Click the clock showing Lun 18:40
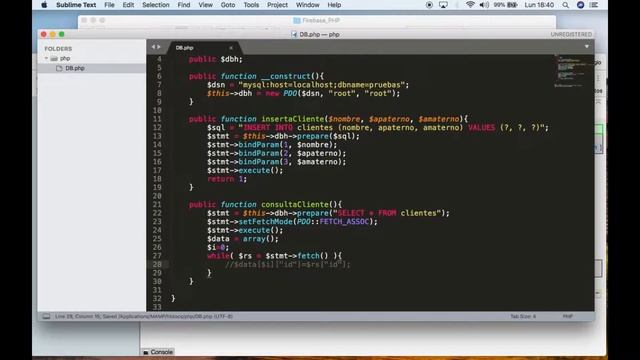Viewport: 640px width, 360px height. [539, 5]
